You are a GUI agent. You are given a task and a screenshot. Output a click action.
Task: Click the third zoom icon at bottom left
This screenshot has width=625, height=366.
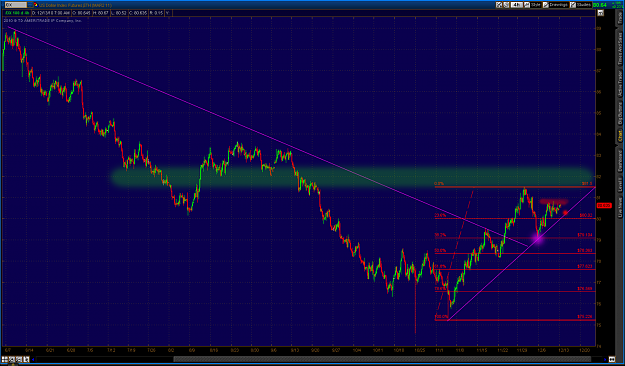click(19, 359)
